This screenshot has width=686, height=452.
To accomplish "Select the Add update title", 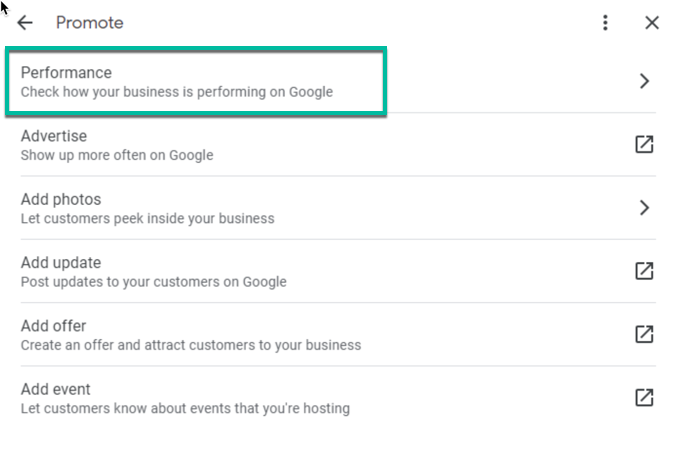I will (x=61, y=263).
